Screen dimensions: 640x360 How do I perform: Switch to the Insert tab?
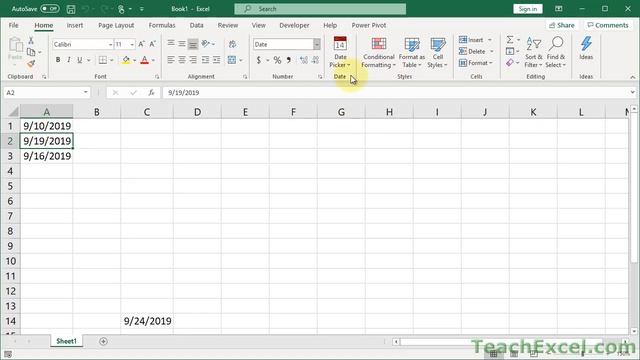(x=75, y=25)
